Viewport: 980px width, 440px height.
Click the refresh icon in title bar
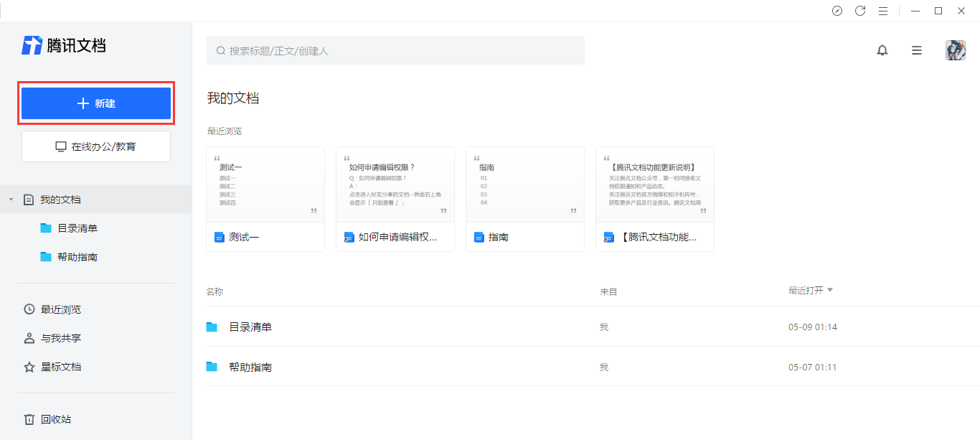tap(860, 11)
